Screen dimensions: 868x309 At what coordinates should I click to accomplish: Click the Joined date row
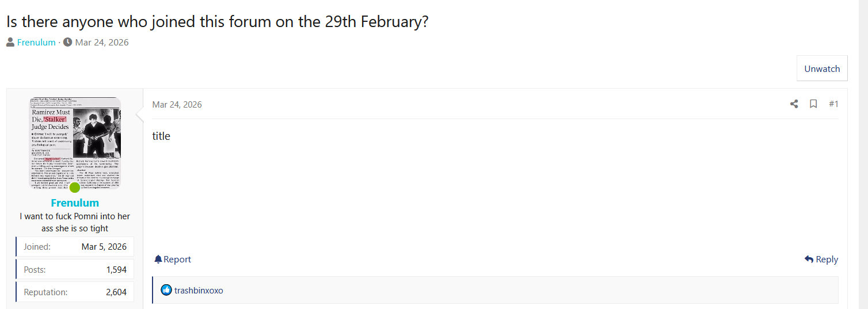click(x=75, y=246)
